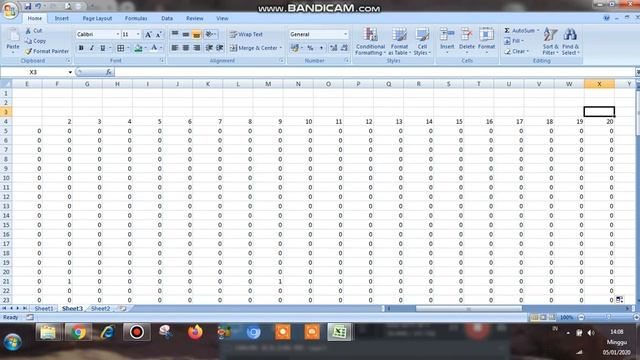Switch to the View tab

pos(222,18)
